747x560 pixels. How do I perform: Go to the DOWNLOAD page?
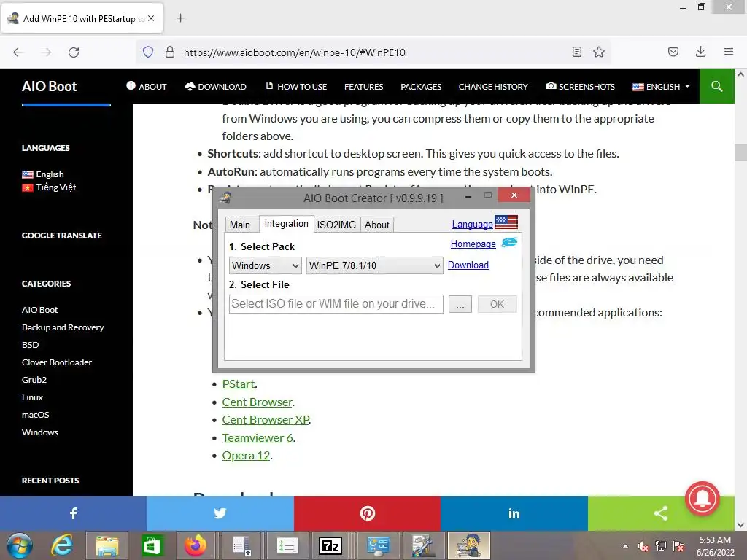pyautogui.click(x=216, y=87)
